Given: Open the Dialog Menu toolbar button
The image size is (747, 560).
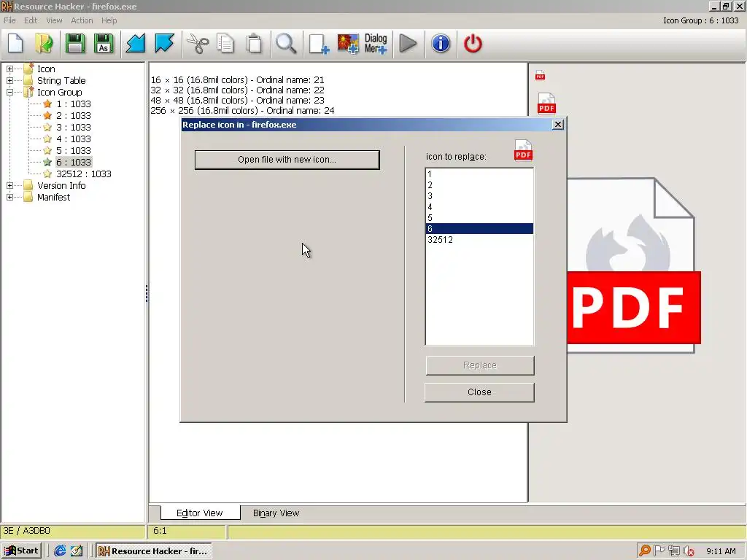Looking at the screenshot, I should coord(376,44).
